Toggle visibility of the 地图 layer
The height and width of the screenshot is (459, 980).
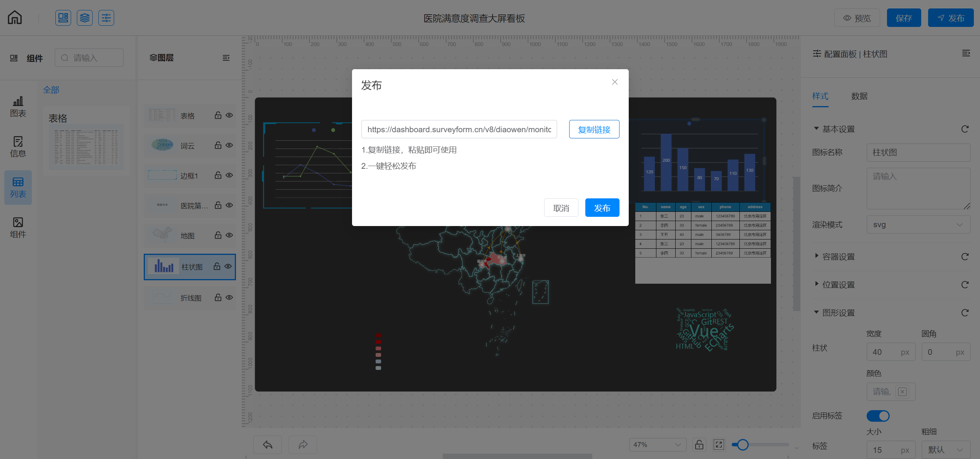[x=229, y=235]
